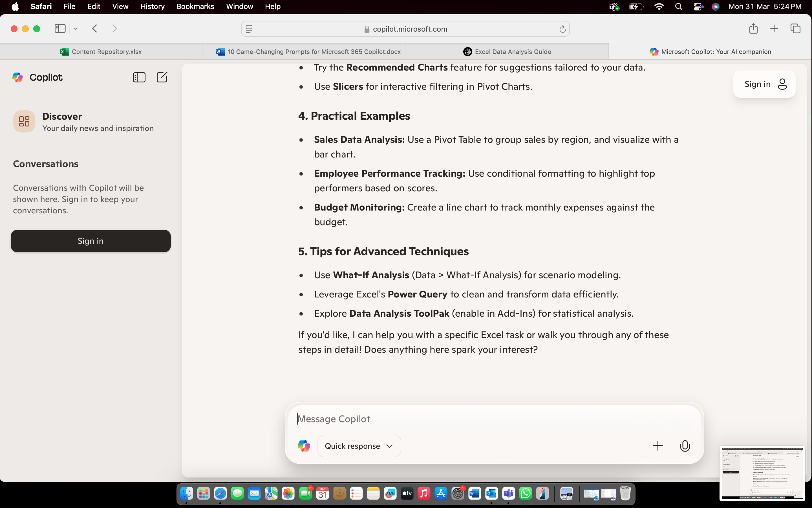
Task: Open Photos app from the dock
Action: (x=288, y=494)
